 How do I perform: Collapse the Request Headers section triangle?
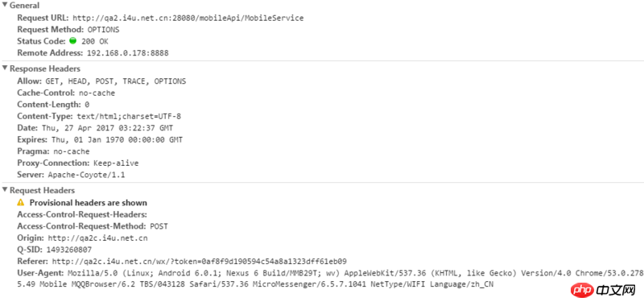coord(5,190)
